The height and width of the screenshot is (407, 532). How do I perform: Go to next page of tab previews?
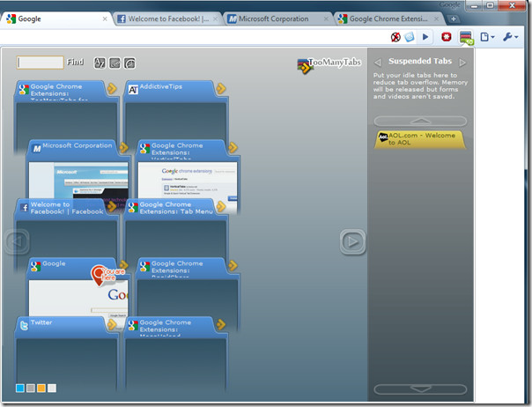coord(352,241)
